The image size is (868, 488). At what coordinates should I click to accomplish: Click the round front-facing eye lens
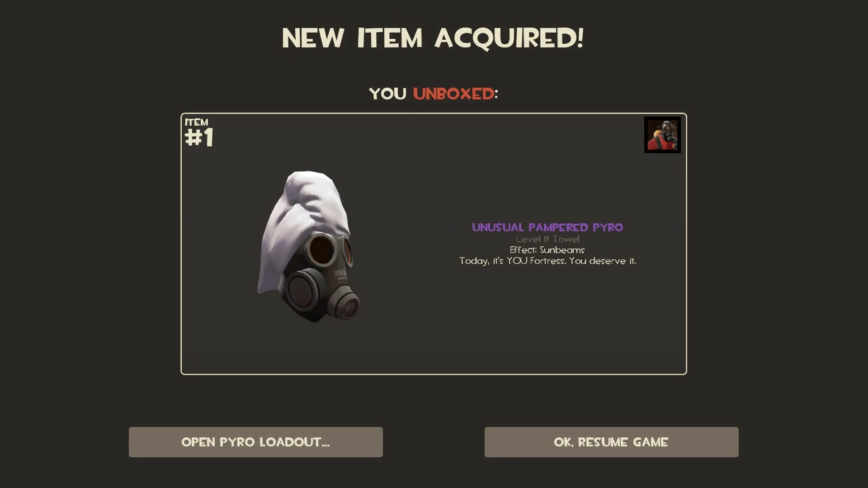point(321,250)
